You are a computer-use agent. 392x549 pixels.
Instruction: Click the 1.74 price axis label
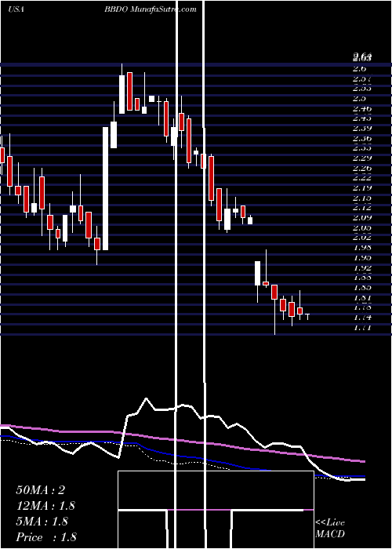tap(362, 318)
